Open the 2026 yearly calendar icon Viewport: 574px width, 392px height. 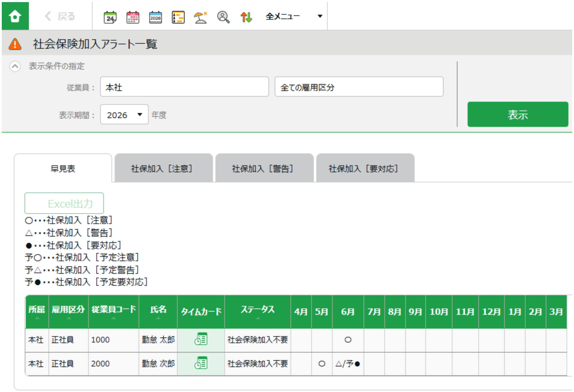(155, 17)
